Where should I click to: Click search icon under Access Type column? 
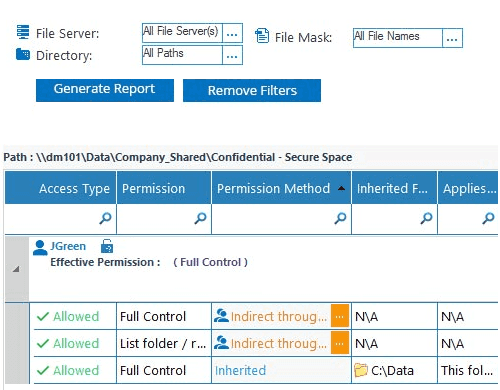tap(105, 218)
